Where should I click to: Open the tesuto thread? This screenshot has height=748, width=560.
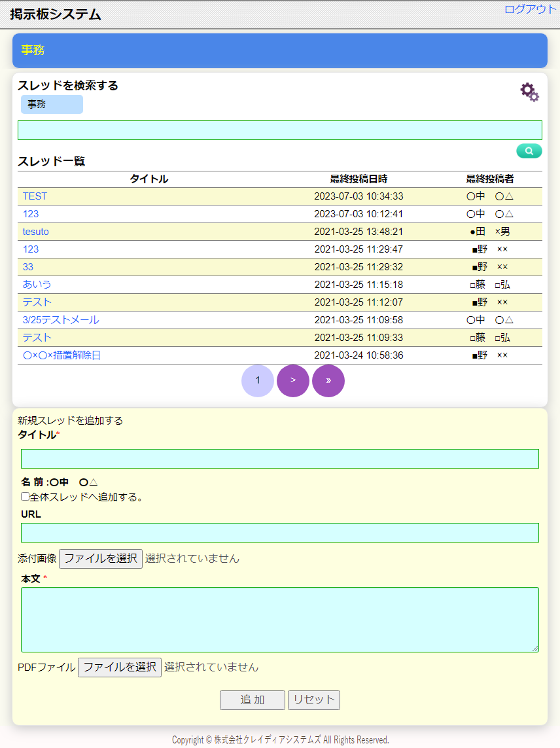(x=36, y=232)
